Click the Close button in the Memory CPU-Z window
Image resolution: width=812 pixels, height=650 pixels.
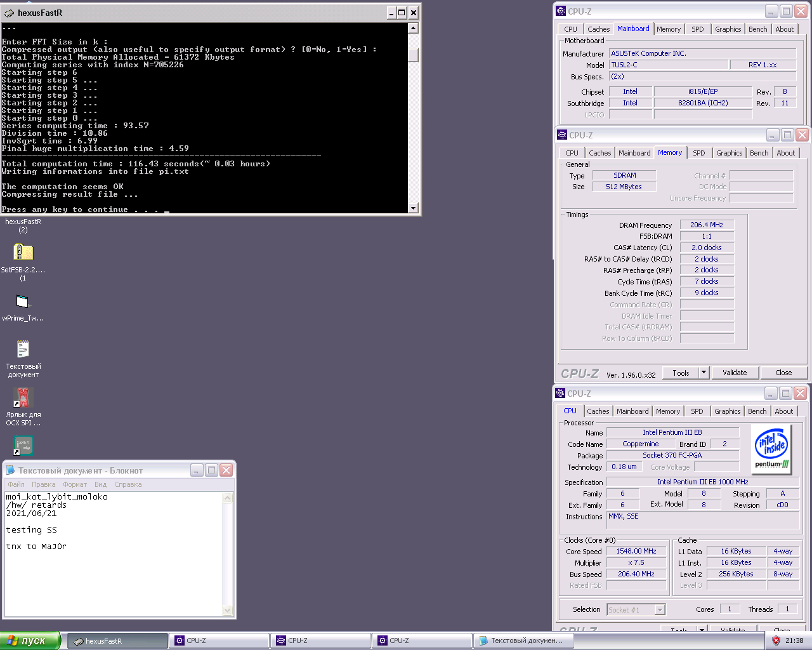click(783, 373)
